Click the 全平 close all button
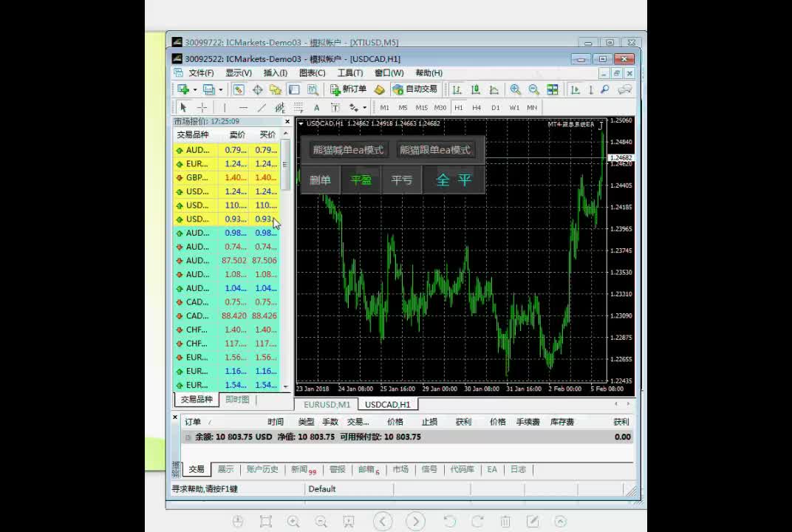The width and height of the screenshot is (792, 532). click(454, 180)
